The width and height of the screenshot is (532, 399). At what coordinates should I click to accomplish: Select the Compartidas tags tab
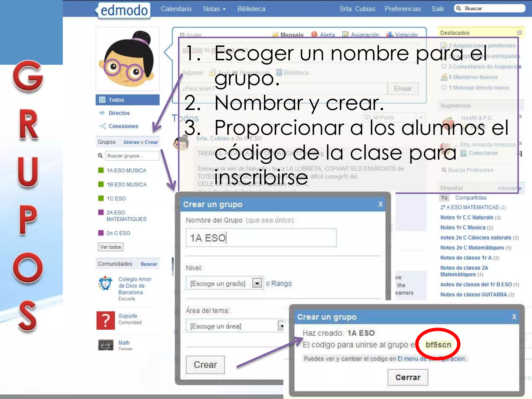(471, 198)
